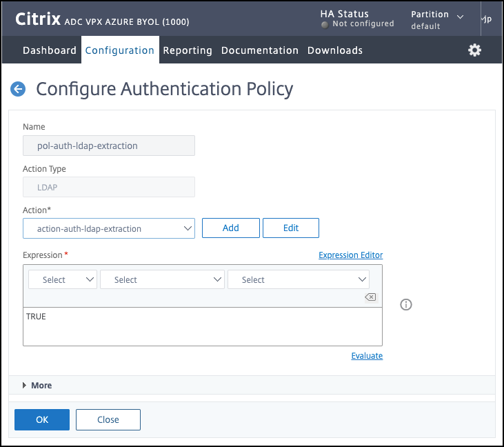This screenshot has width=504, height=447.
Task: Open the Action dropdown list
Action: [109, 228]
